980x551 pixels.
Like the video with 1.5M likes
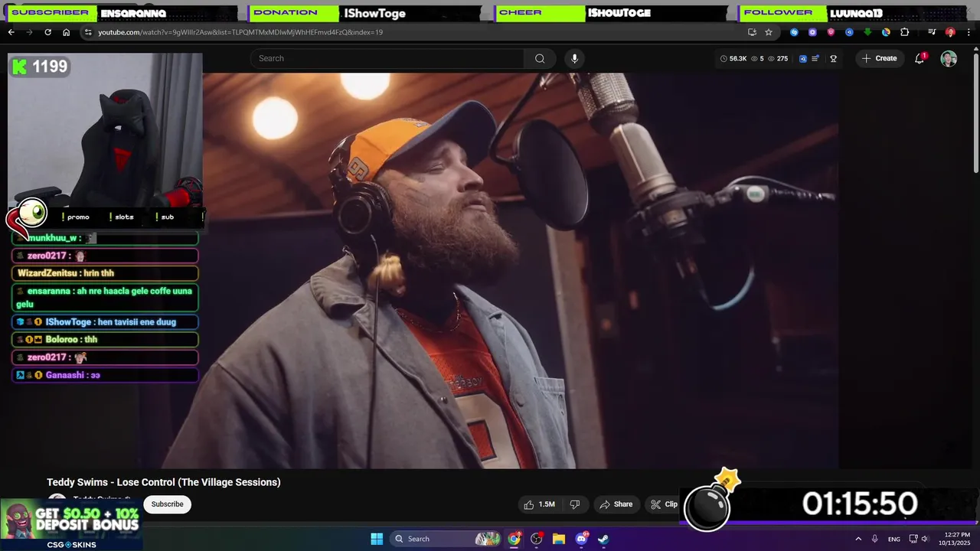coord(539,504)
